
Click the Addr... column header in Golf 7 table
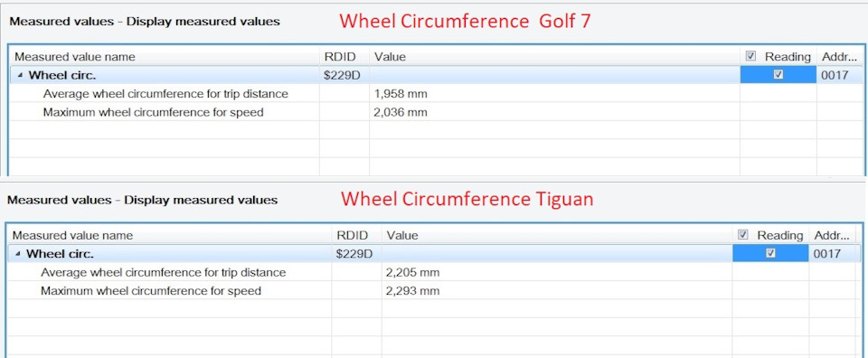tap(839, 56)
